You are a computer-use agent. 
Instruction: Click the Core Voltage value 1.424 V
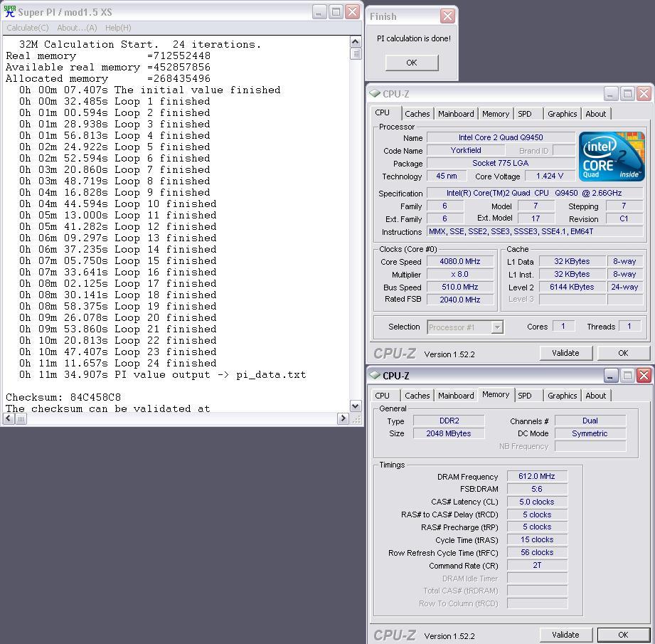550,176
